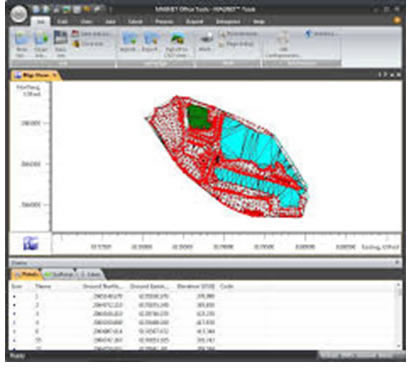
Task: Click the Name column header
Action: (43, 286)
